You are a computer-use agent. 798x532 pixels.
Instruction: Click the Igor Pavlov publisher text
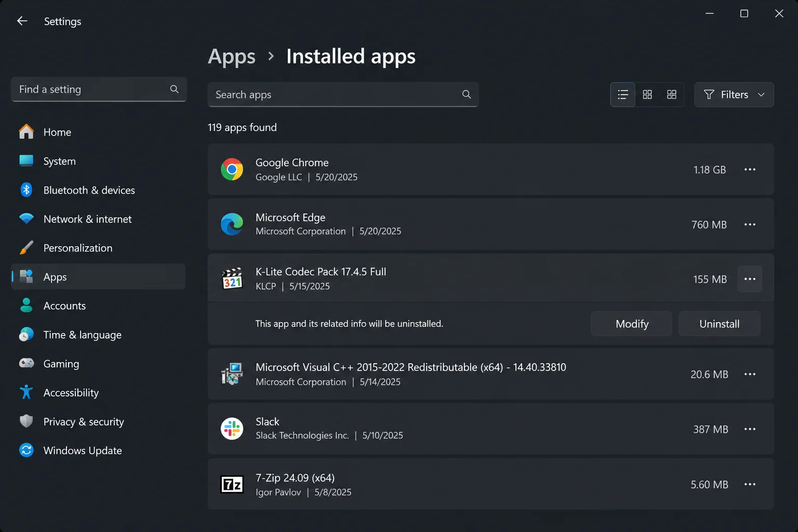[278, 492]
